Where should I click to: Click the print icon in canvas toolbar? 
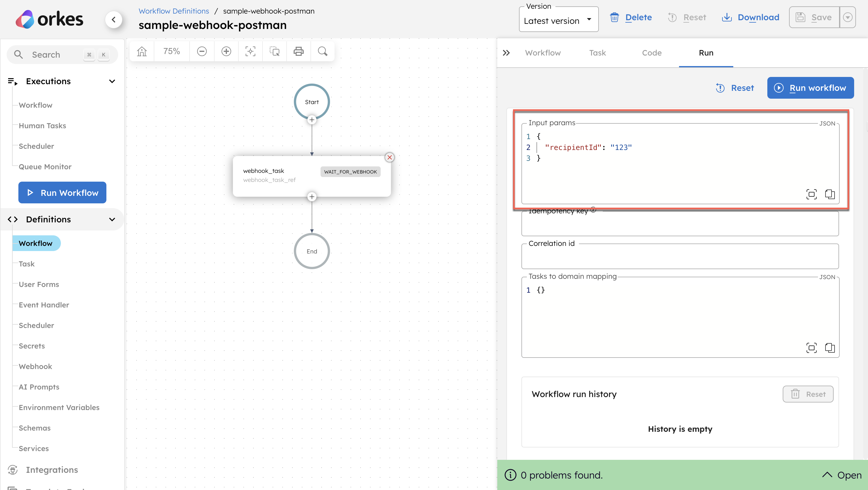pyautogui.click(x=299, y=51)
